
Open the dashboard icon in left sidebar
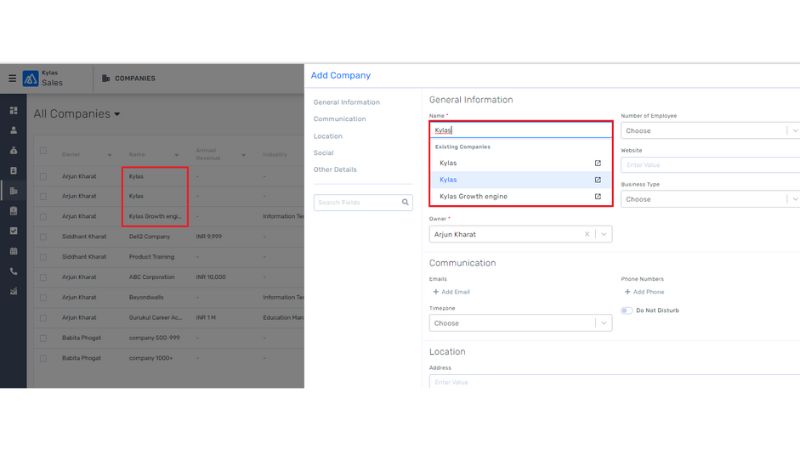pyautogui.click(x=13, y=110)
